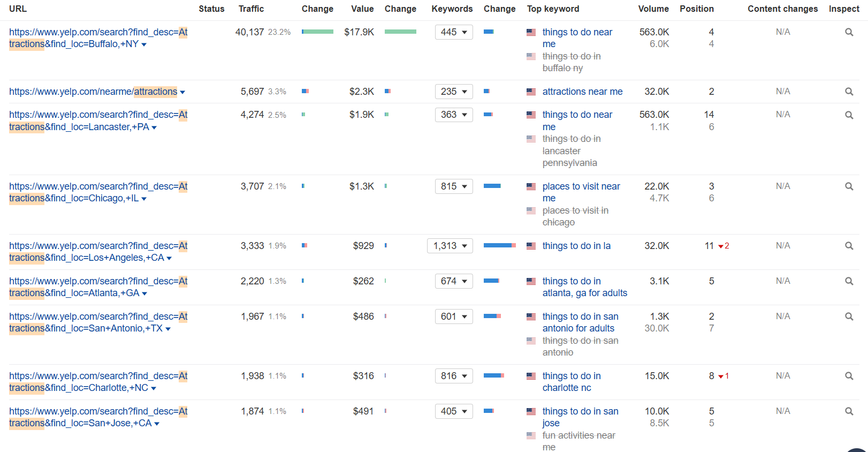Click the Content changes column header

(783, 9)
